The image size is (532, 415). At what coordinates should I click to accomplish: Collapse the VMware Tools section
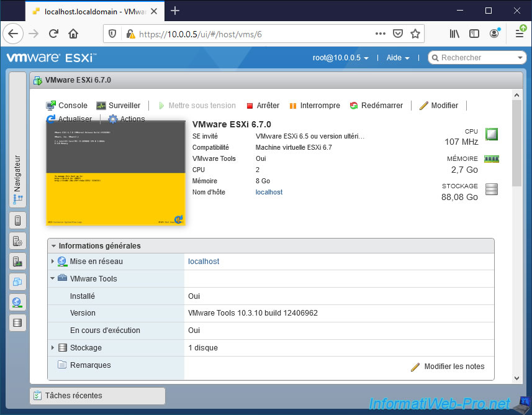pyautogui.click(x=53, y=279)
